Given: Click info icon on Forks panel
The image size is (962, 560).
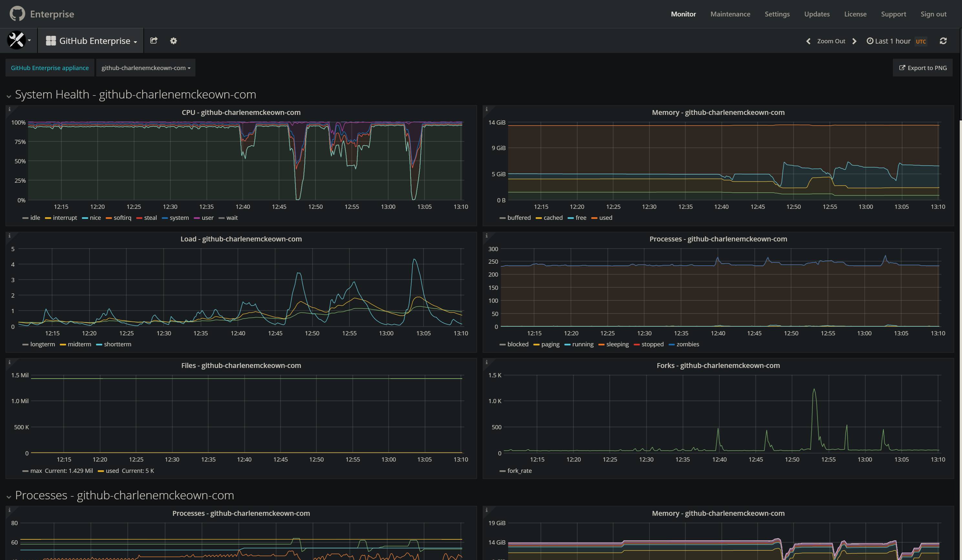Looking at the screenshot, I should point(486,362).
